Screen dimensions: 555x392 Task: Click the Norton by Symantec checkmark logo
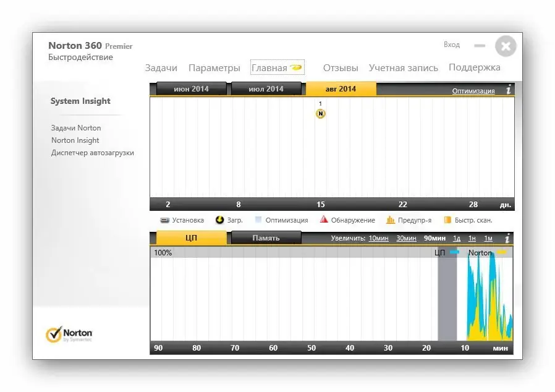[69, 334]
